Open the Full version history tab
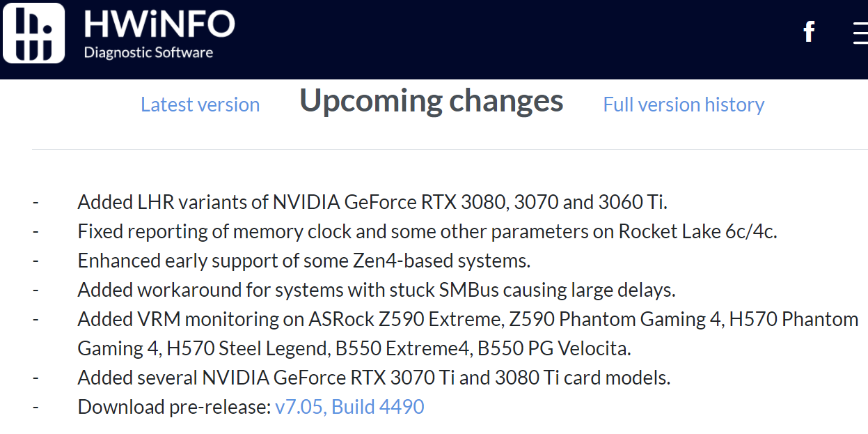This screenshot has width=868, height=434. [684, 104]
